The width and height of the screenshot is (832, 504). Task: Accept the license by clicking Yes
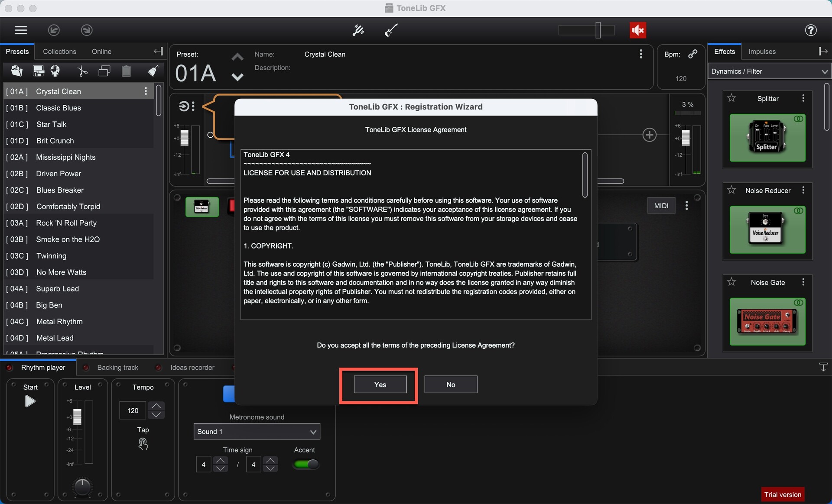(x=380, y=384)
